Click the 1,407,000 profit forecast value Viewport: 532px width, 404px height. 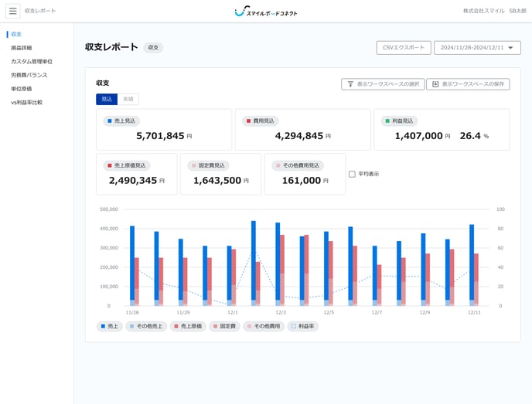418,136
